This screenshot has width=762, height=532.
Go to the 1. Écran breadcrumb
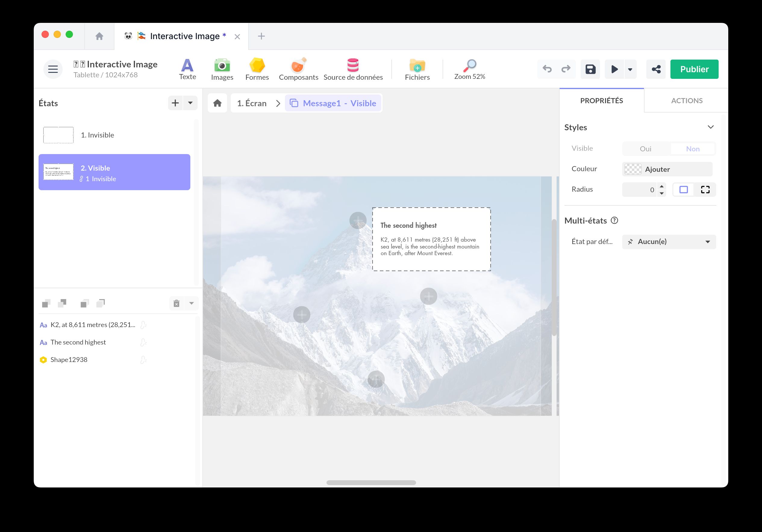coord(251,104)
